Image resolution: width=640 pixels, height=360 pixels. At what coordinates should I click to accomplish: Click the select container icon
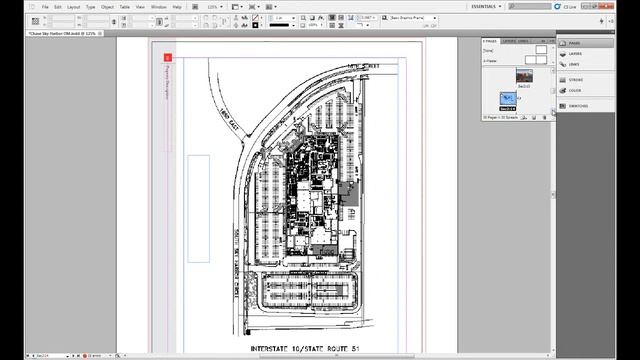(236, 18)
